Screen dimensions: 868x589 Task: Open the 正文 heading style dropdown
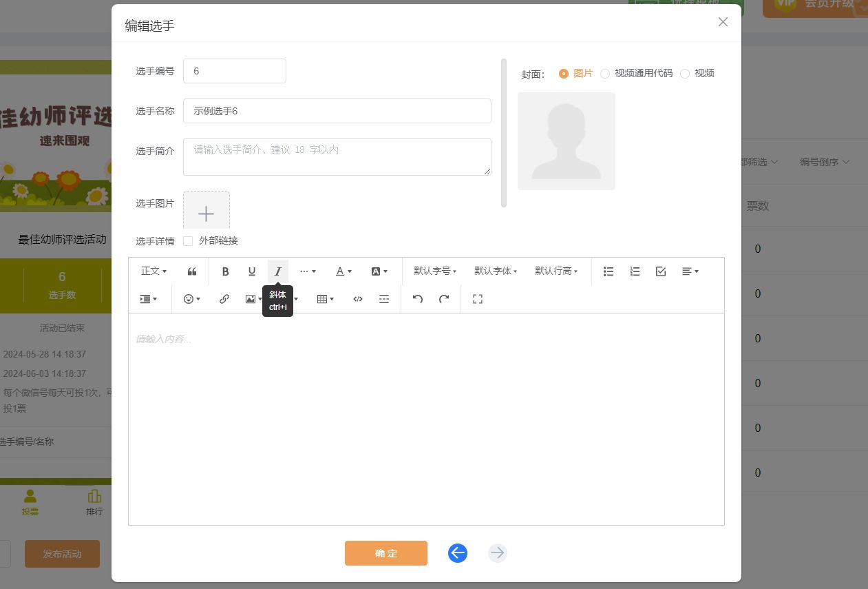[154, 271]
